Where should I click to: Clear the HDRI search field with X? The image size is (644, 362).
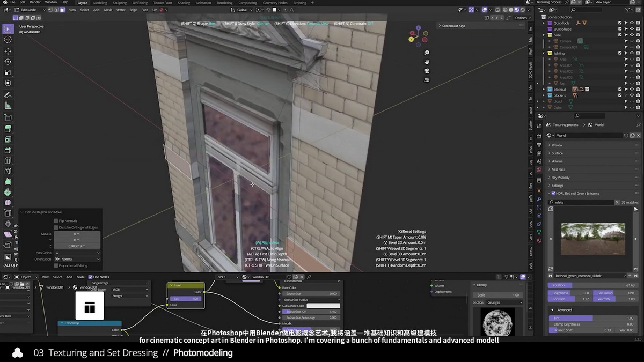[617, 202]
